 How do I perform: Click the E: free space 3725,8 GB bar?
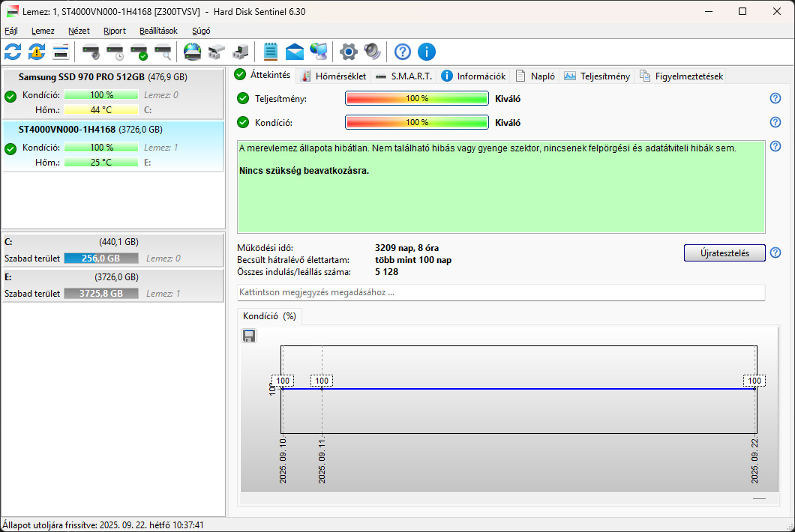pos(101,294)
